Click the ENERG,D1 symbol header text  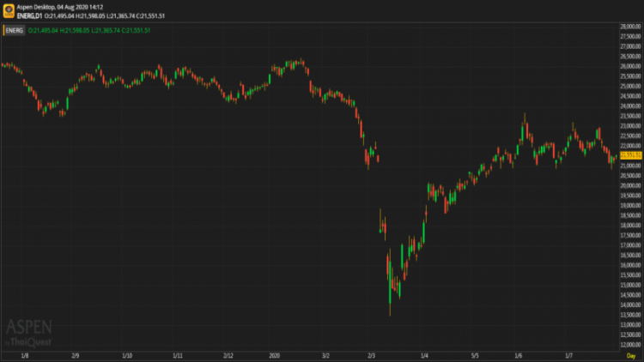click(x=29, y=16)
